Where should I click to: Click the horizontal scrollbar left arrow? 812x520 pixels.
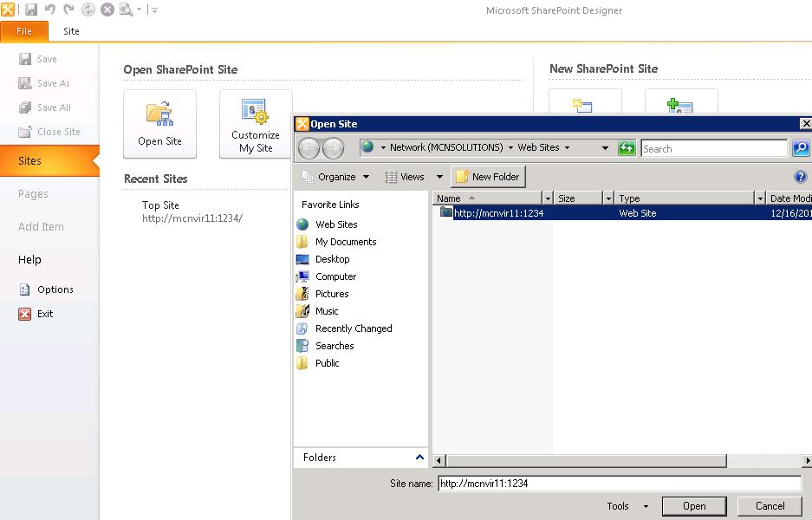(439, 460)
